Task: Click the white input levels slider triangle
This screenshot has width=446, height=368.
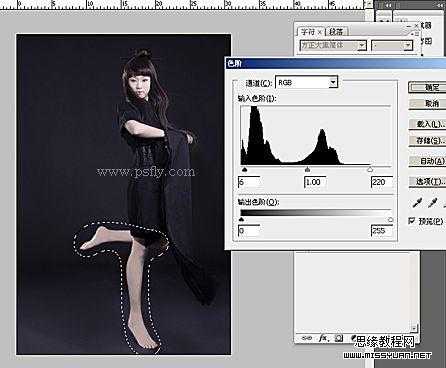Action: tap(369, 170)
